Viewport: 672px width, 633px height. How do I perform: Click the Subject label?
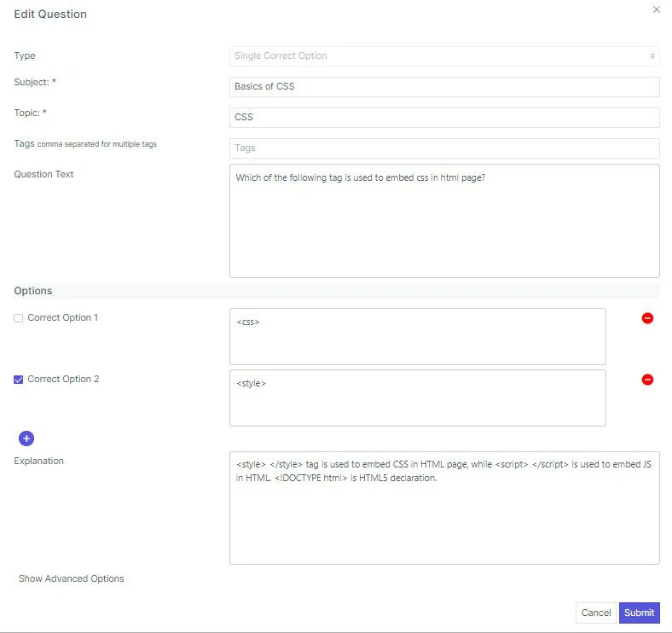tap(35, 82)
